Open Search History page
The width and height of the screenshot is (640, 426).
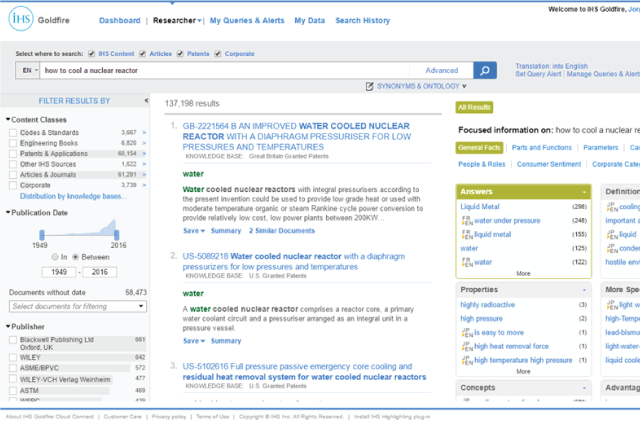[x=362, y=20]
